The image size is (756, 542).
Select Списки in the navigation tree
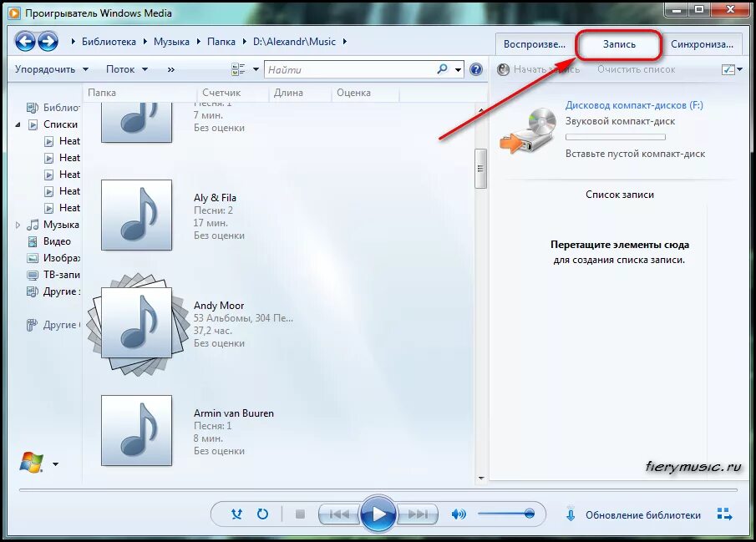(60, 124)
